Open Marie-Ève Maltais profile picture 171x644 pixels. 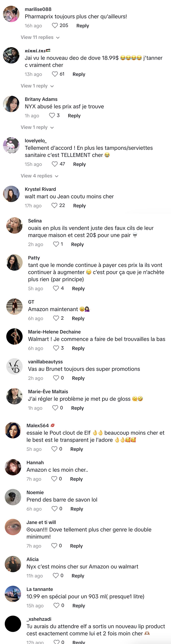[x=14, y=396]
